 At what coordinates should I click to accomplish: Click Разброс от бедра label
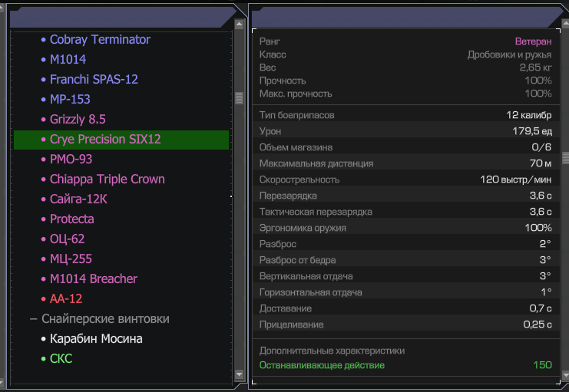pyautogui.click(x=297, y=260)
